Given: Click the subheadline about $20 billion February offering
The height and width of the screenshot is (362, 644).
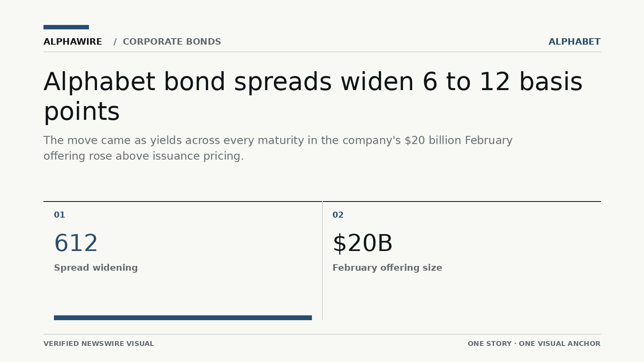Looking at the screenshot, I should [278, 148].
